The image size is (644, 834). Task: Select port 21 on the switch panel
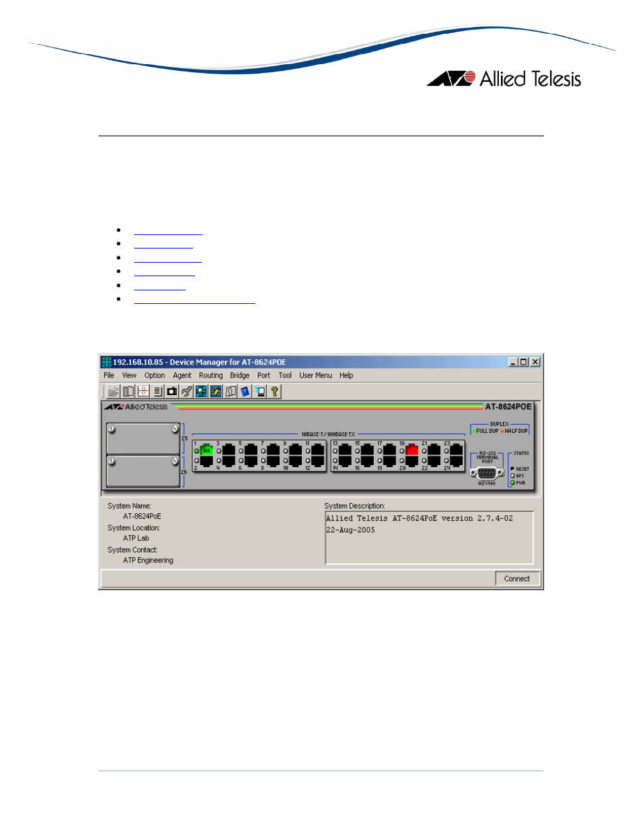coord(434,450)
